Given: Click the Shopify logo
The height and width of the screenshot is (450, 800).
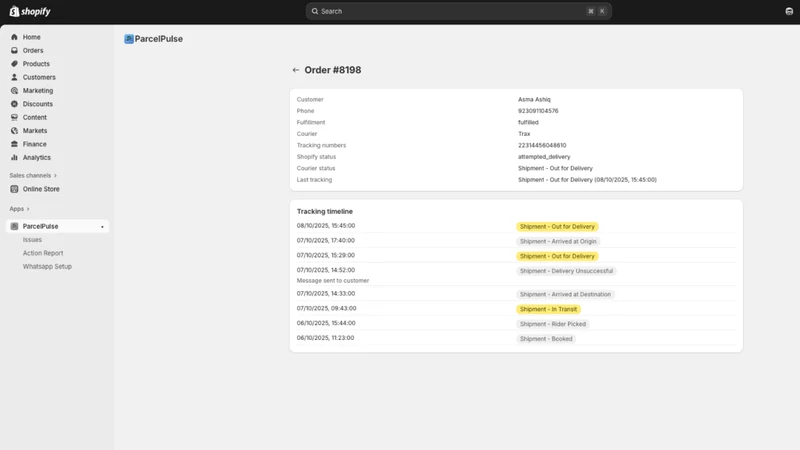Looking at the screenshot, I should (x=30, y=11).
